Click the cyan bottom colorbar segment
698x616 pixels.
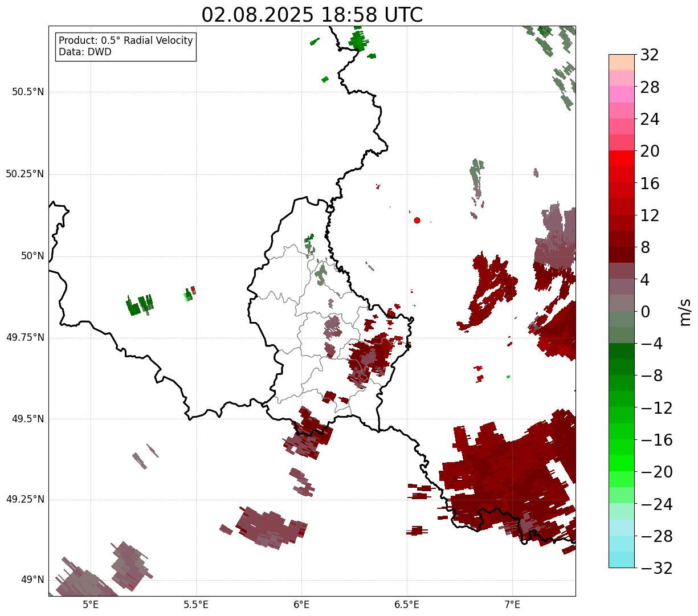621,560
